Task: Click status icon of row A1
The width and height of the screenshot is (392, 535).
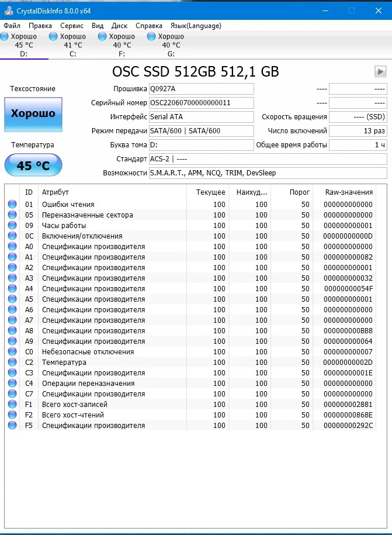Action: [12, 257]
